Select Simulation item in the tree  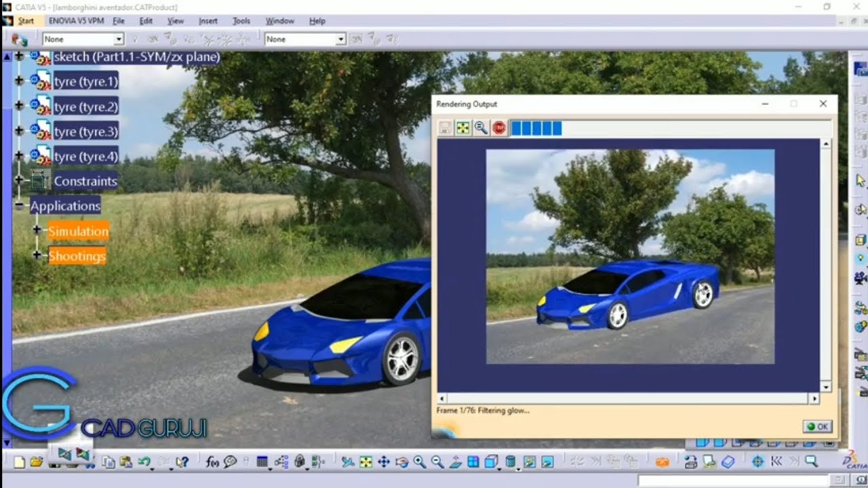point(78,231)
